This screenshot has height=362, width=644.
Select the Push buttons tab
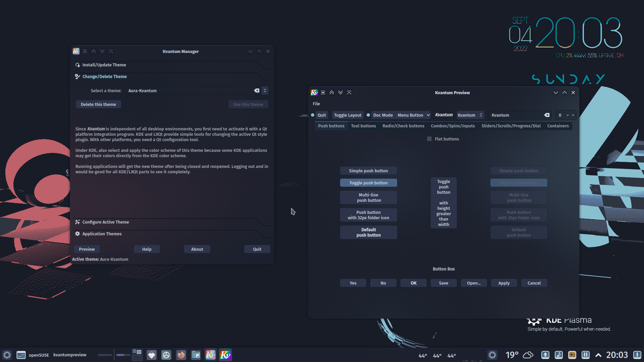click(x=331, y=126)
